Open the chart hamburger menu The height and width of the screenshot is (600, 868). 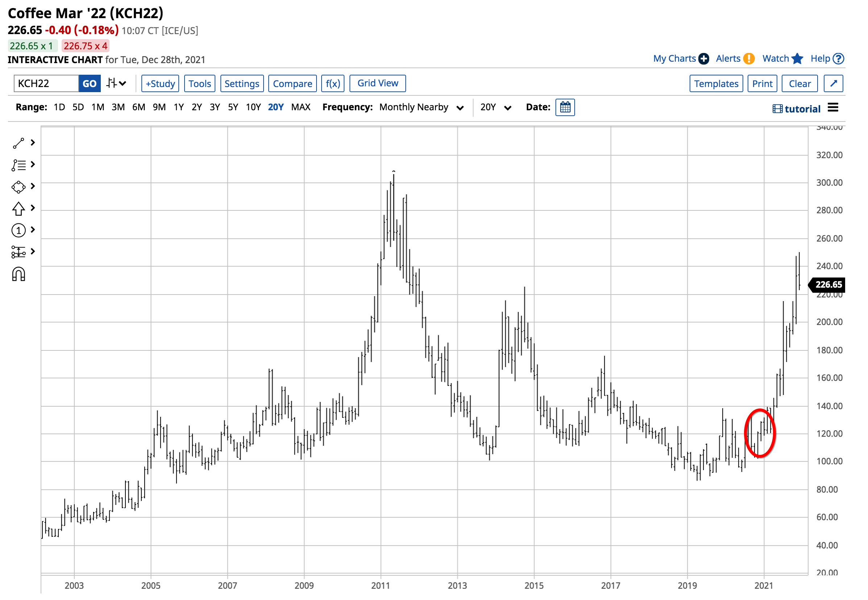(833, 107)
